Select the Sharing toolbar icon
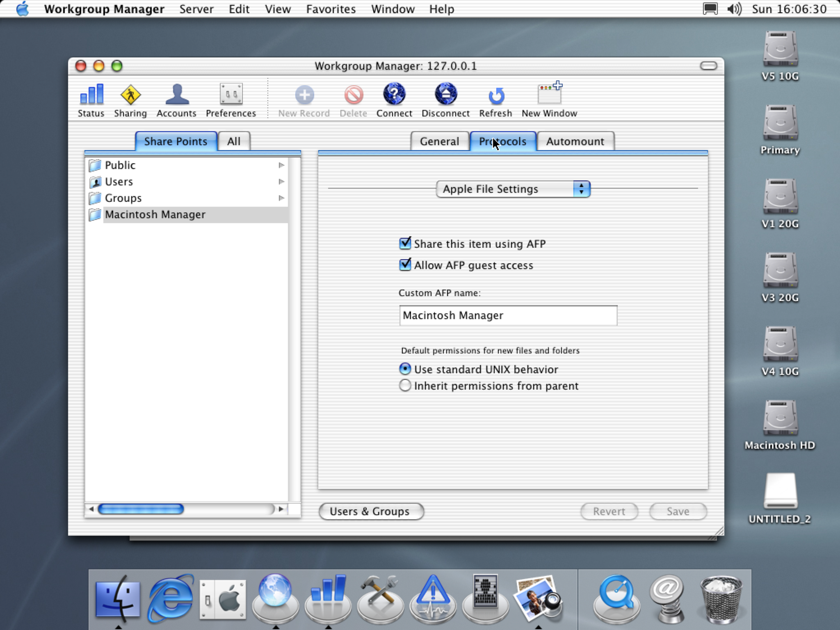840x630 pixels. click(x=130, y=100)
